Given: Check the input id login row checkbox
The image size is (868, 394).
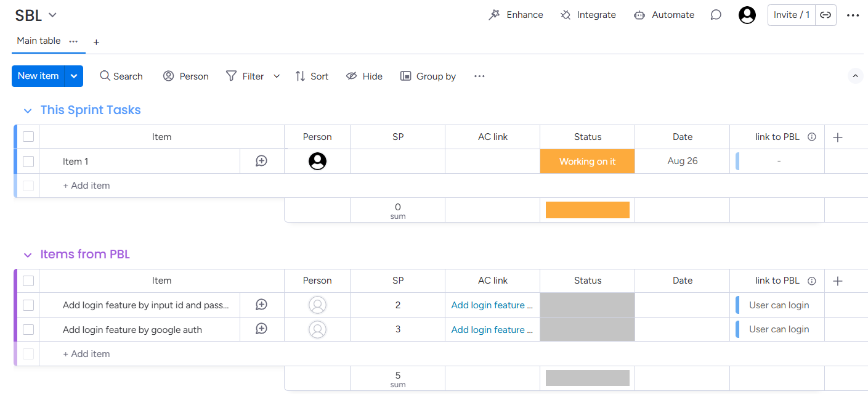Looking at the screenshot, I should (x=28, y=305).
